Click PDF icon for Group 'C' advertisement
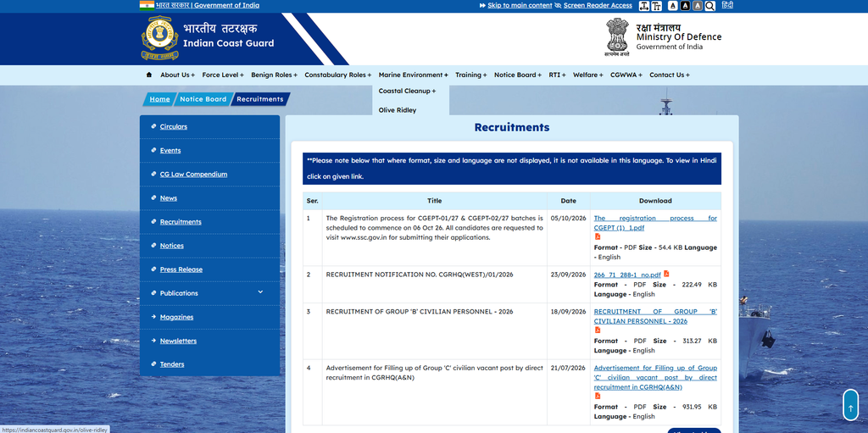Viewport: 868px width, 433px height. (598, 396)
